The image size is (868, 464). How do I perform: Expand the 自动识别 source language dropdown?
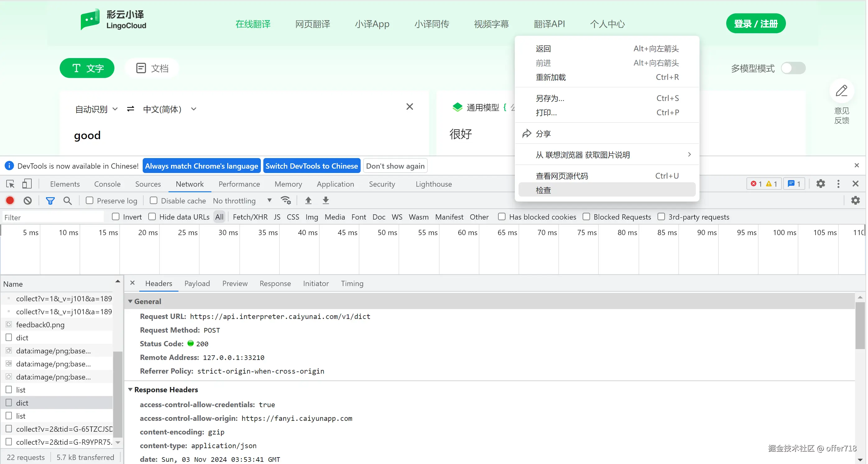[x=96, y=109]
